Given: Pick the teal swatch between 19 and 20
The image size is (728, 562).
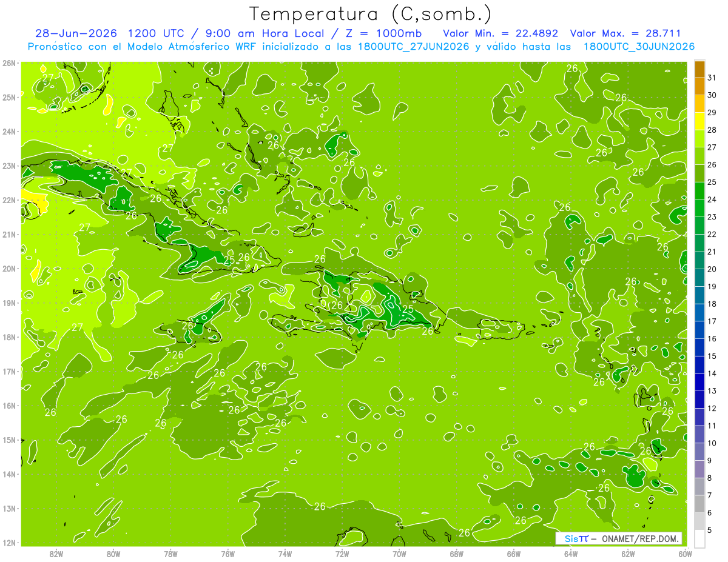Looking at the screenshot, I should tap(699, 278).
